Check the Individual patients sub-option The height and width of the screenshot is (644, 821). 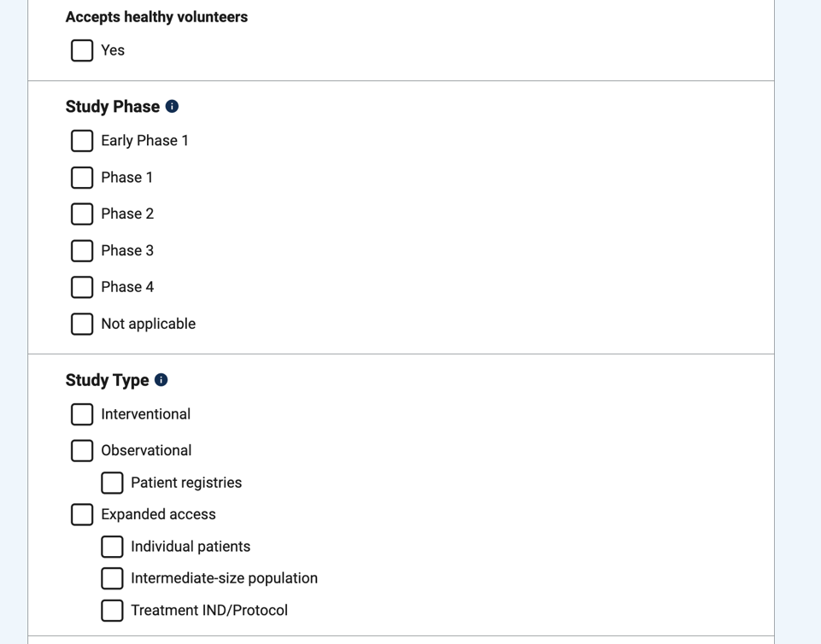click(x=112, y=547)
